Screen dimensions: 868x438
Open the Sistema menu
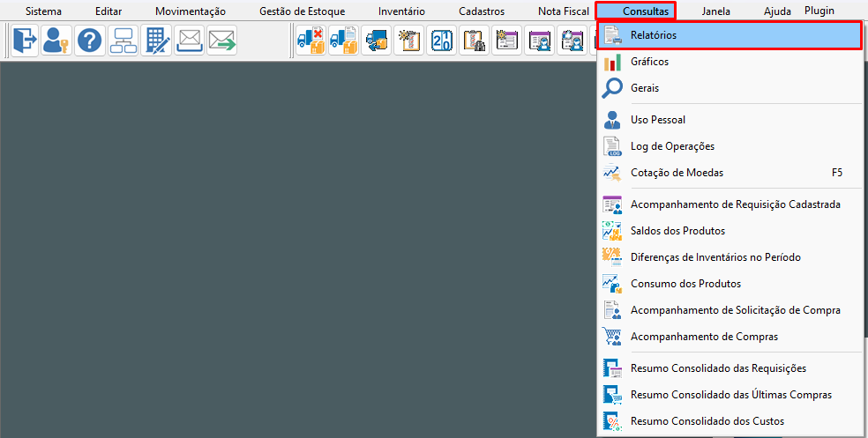44,11
